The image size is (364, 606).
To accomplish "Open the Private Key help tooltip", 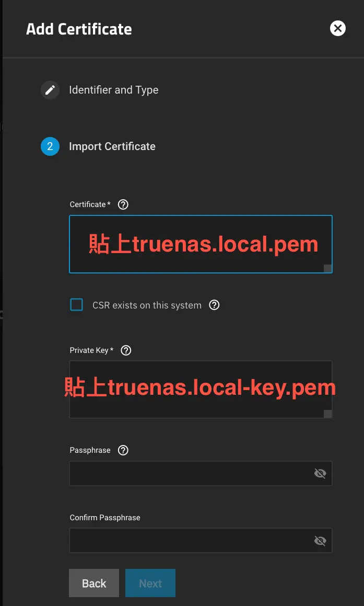I will [x=125, y=350].
